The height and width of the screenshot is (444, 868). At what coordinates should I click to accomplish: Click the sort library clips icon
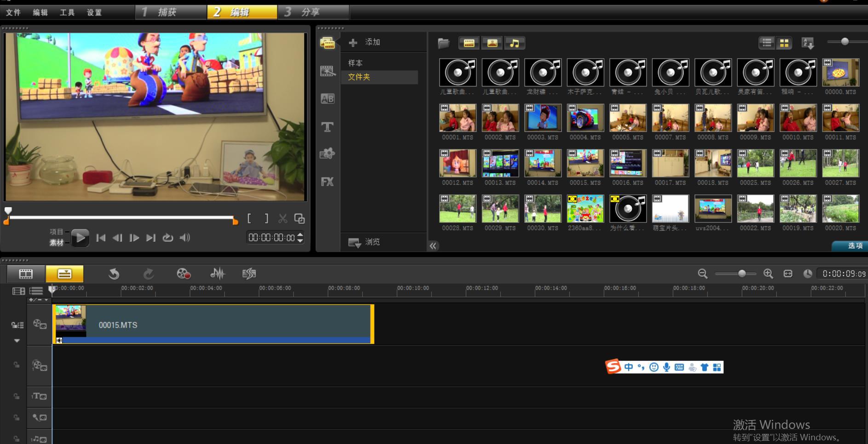808,43
